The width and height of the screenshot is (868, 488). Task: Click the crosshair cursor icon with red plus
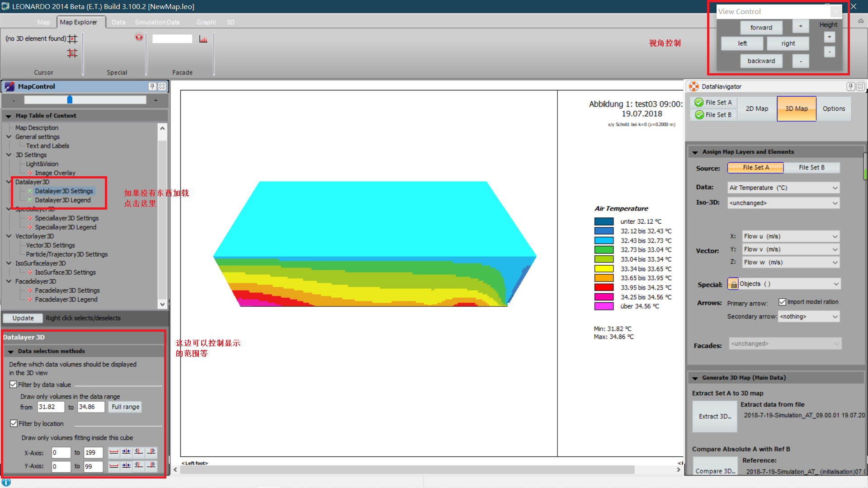[x=72, y=39]
